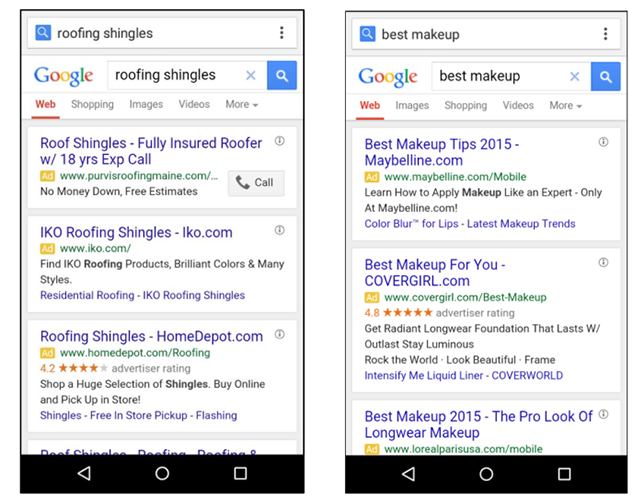
Task: Open three-dot menu beside 'roofing shingles'
Action: click(281, 32)
